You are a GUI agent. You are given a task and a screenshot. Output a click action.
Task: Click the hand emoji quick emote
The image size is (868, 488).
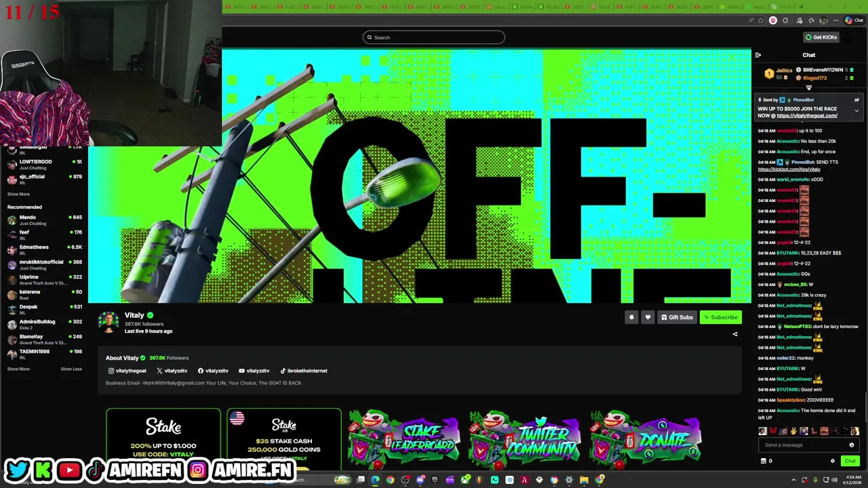pos(793,431)
